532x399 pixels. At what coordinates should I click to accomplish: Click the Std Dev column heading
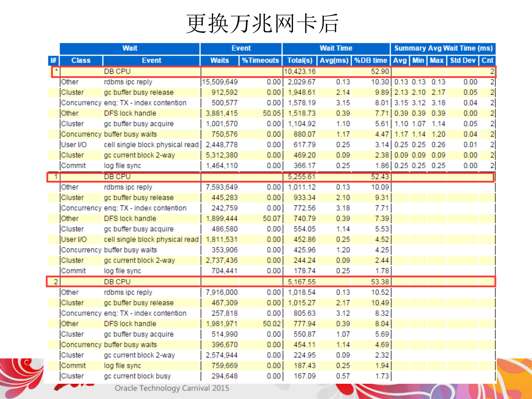pyautogui.click(x=462, y=60)
